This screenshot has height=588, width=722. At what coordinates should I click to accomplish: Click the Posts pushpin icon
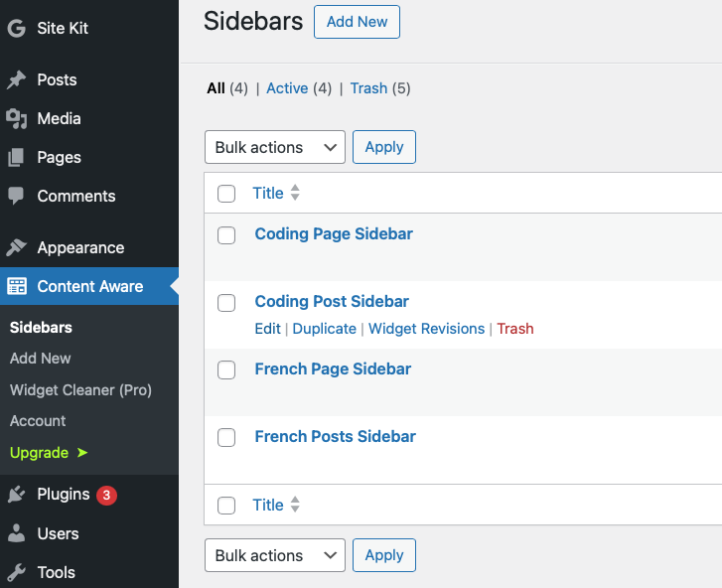pos(17,79)
